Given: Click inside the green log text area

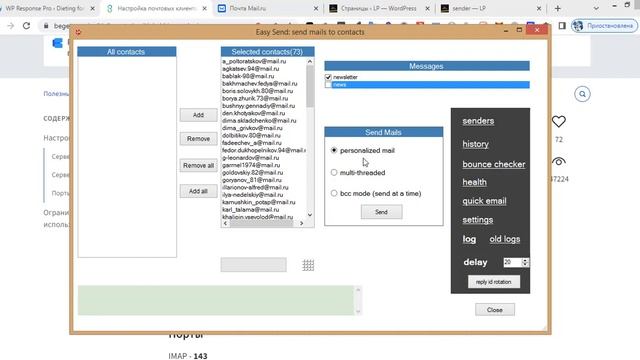Looking at the screenshot, I should click(216, 300).
